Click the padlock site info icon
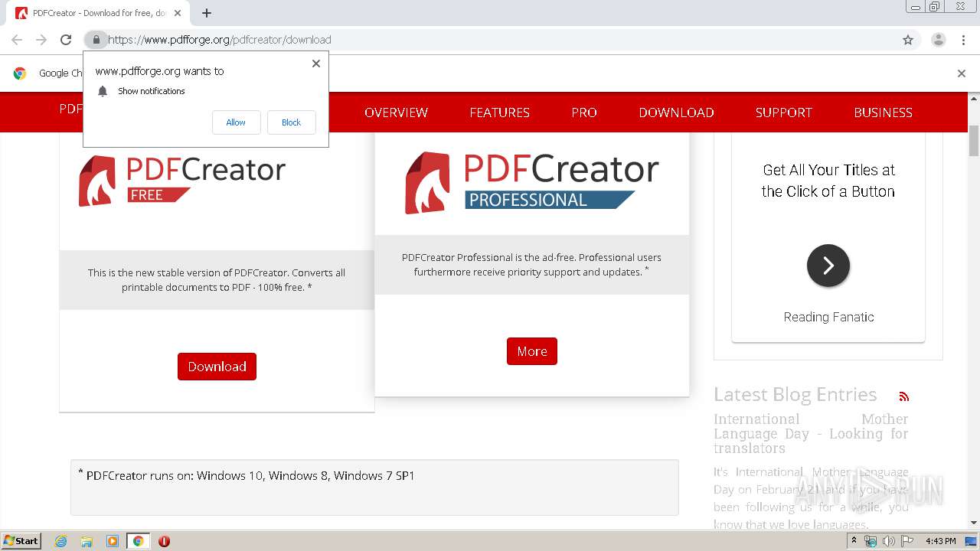Screen dimensions: 980x551 (96, 40)
